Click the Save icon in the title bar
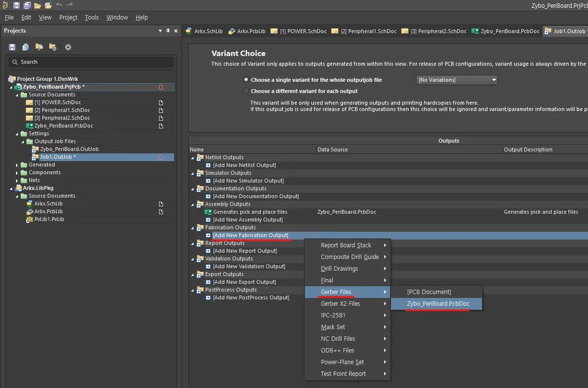Screen dimensions: 588x388 16,6
